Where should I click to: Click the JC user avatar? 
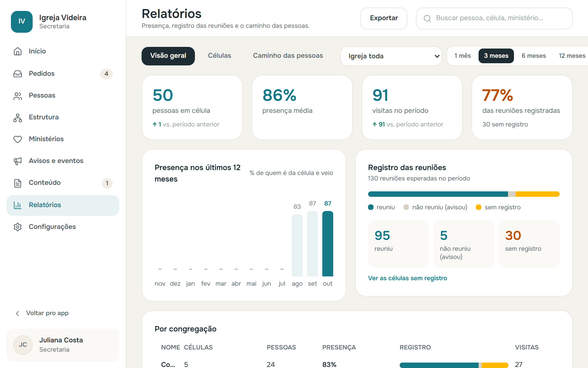[x=23, y=345]
